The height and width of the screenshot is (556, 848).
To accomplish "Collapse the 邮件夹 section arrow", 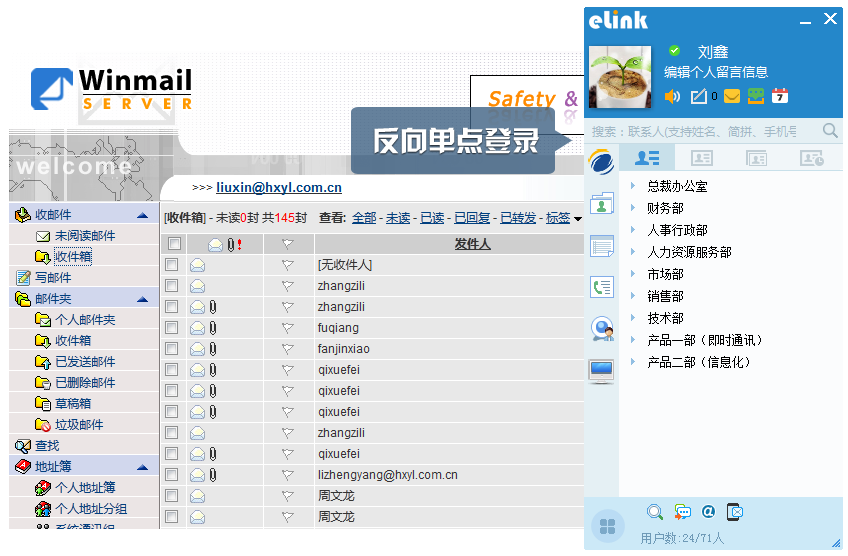I will pos(143,299).
